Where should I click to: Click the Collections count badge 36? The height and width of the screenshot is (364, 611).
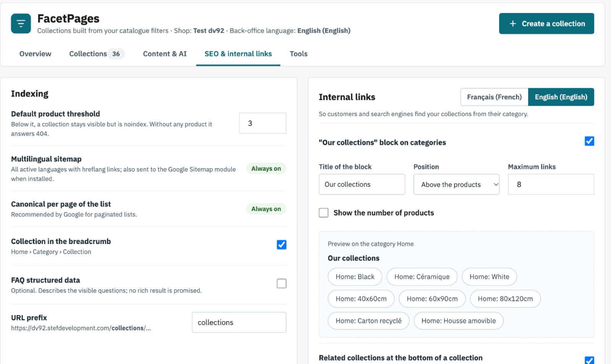click(116, 54)
